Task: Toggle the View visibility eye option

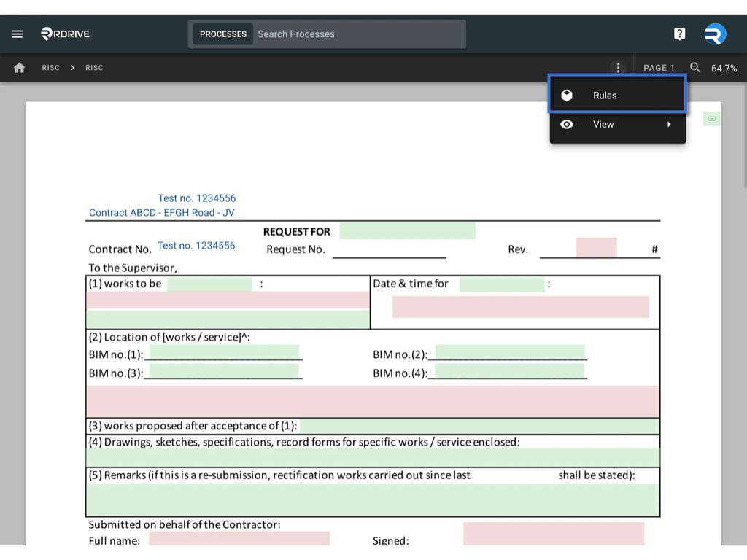Action: [x=603, y=124]
